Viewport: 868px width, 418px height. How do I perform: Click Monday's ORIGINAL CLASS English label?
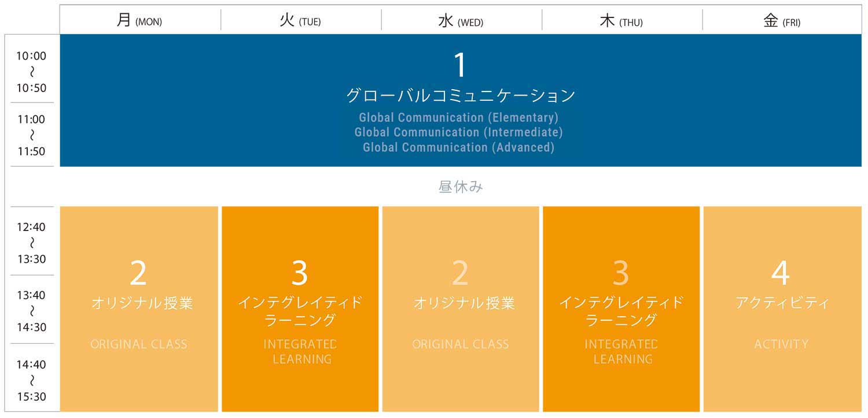click(x=139, y=344)
